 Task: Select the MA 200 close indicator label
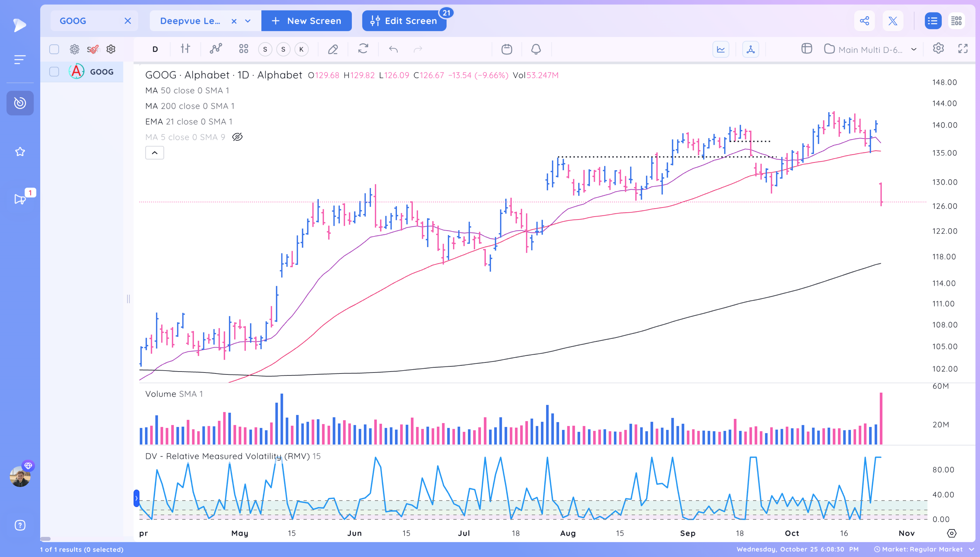[x=190, y=106]
